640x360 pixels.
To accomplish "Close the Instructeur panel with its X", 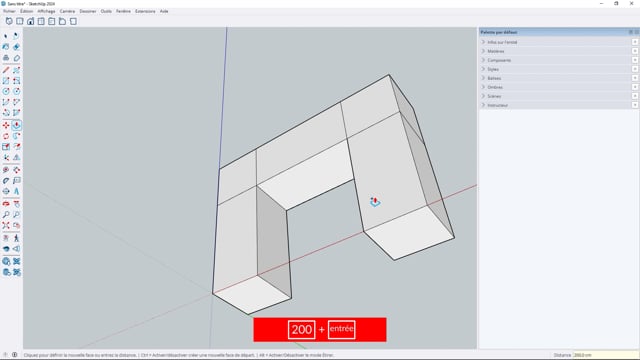I will pyautogui.click(x=635, y=105).
